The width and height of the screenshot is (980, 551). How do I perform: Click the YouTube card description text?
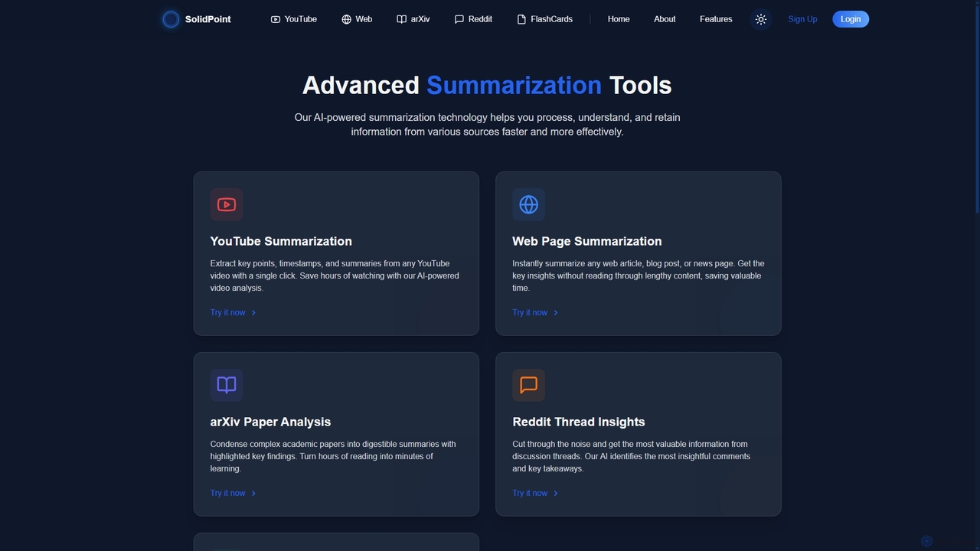[x=335, y=275]
